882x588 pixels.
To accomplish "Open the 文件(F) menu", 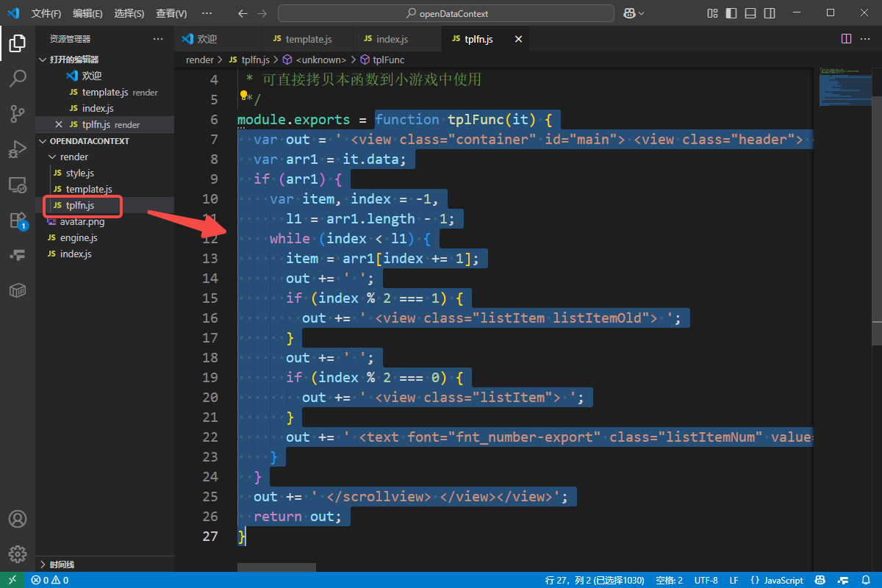I will click(x=46, y=13).
